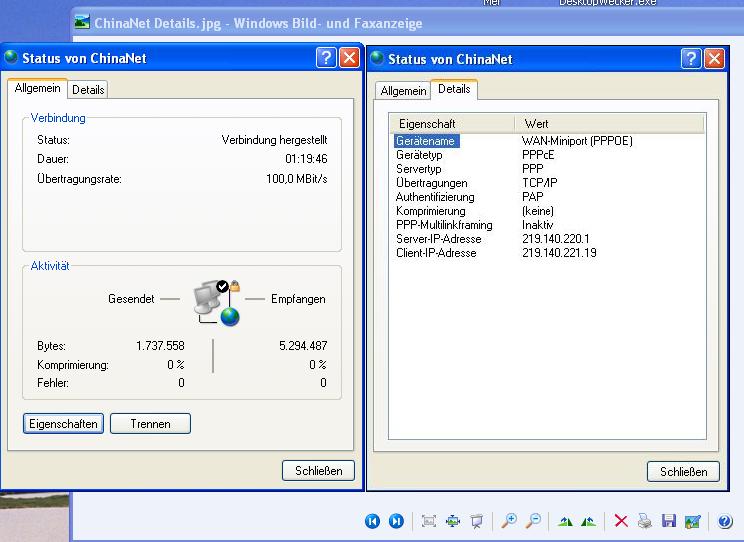Click globe icon in left dialog title
This screenshot has width=744, height=542.
click(11, 57)
